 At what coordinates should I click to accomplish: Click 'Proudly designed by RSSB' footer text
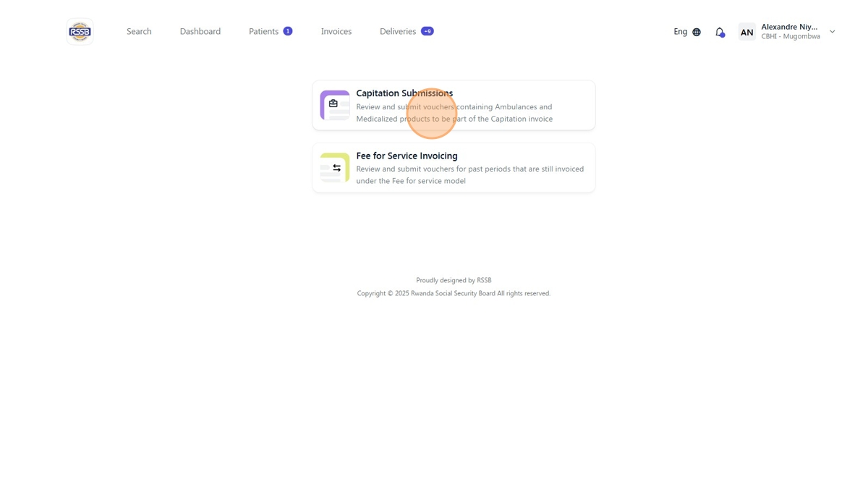[454, 280]
